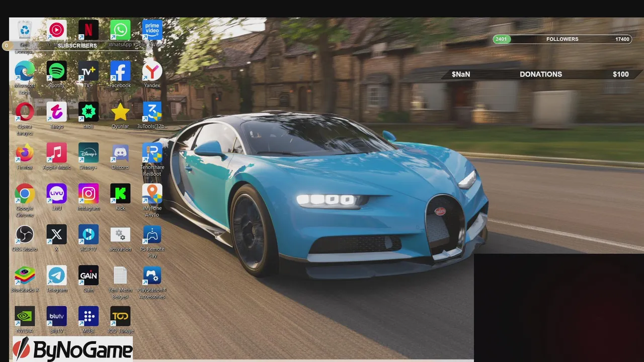
Task: Select the TV+ desktop icon
Action: point(89,71)
